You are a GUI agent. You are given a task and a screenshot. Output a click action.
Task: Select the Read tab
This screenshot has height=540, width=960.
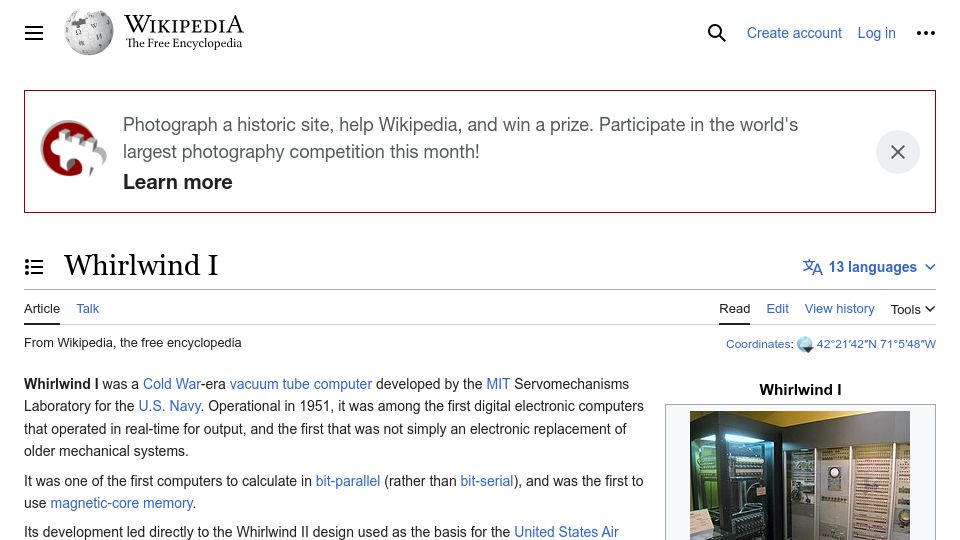pos(734,309)
